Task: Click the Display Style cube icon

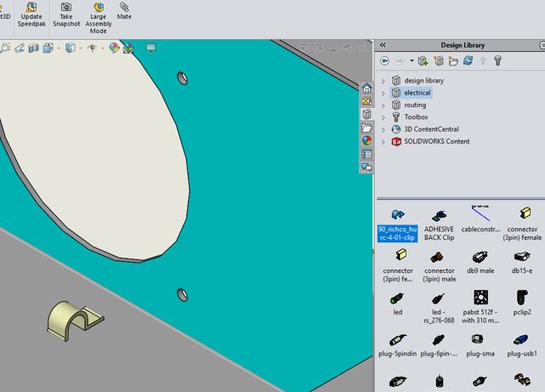Action: [x=71, y=48]
